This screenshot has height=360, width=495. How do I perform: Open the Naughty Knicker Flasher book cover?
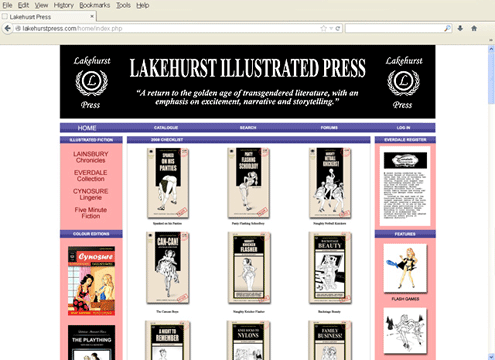249,268
